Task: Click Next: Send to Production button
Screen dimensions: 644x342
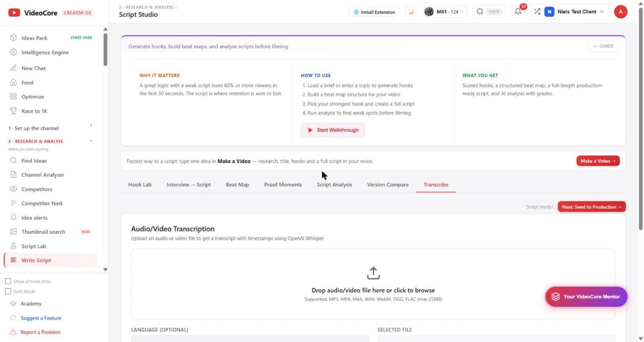Action: [x=592, y=207]
